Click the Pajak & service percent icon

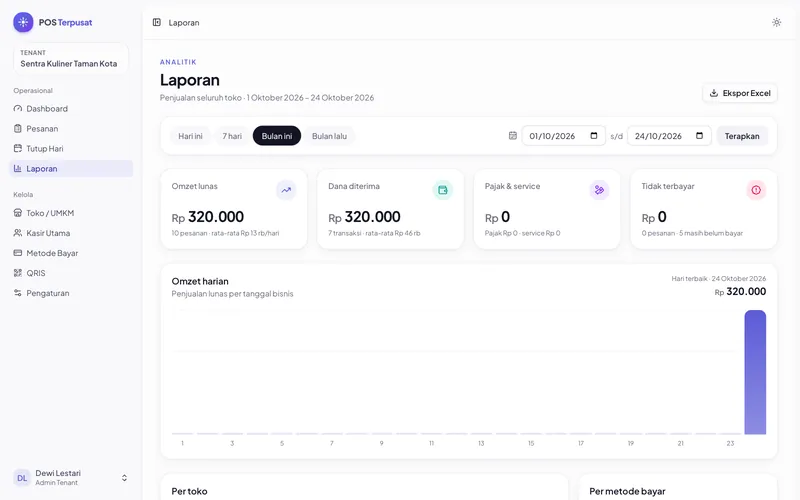[599, 190]
